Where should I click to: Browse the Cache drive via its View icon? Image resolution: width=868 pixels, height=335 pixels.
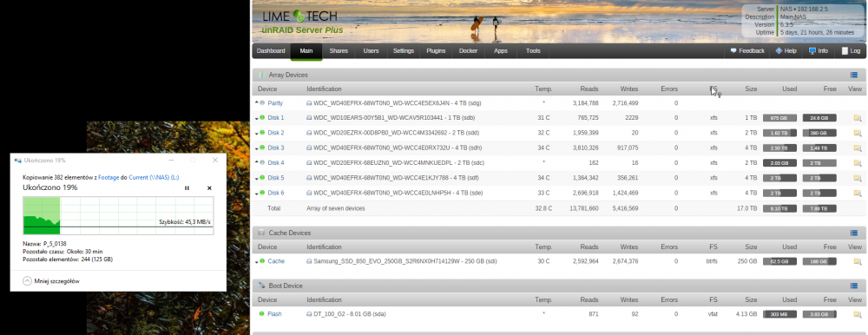click(x=858, y=261)
